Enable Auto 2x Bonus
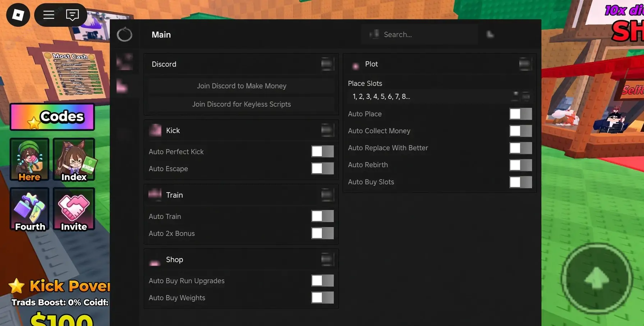Screen dimensions: 644x326 (x=322, y=233)
